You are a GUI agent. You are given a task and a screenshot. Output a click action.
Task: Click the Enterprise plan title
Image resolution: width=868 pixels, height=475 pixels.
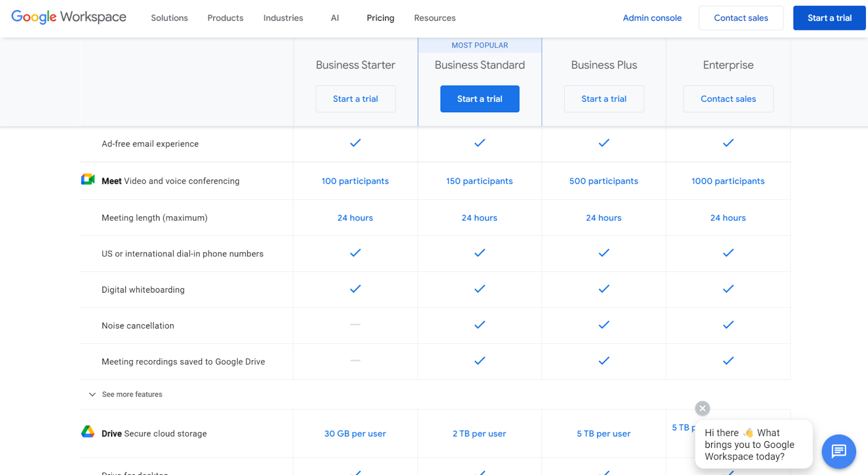(x=728, y=65)
